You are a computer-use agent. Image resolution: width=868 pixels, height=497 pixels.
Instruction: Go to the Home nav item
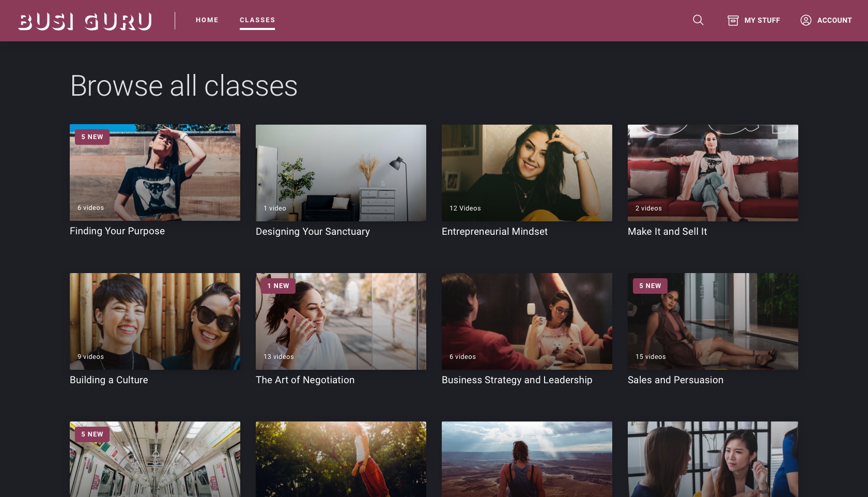pos(207,20)
